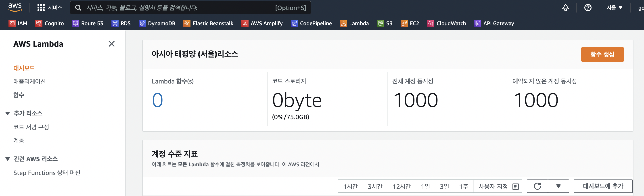The height and width of the screenshot is (196, 644).
Task: Open the CloudWatch favorites bar label
Action: point(451,23)
